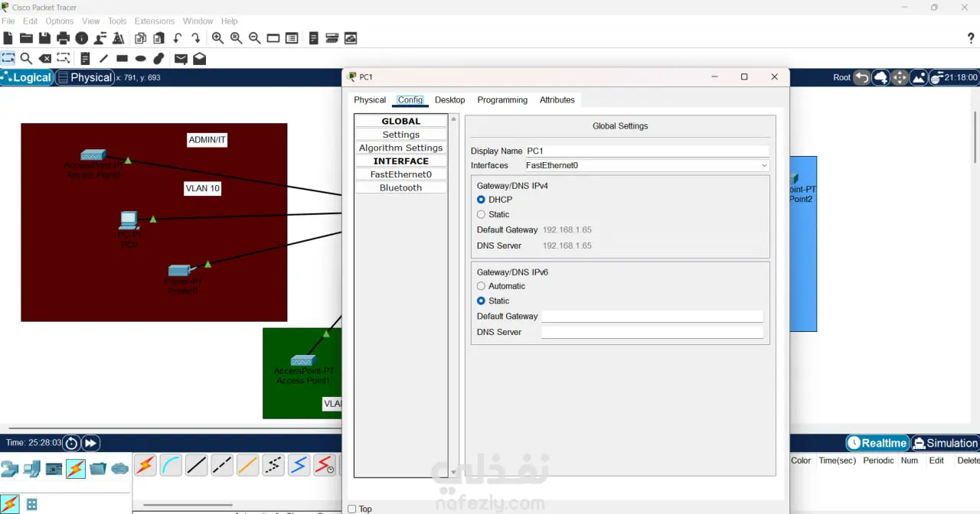Tick the Top checkbox in PC1 window

click(x=352, y=509)
